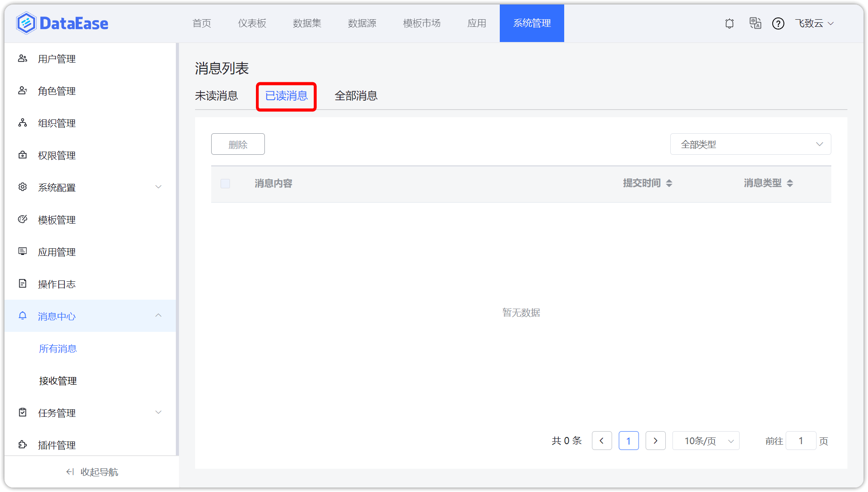Click the 共 0 条 total text
The height and width of the screenshot is (492, 868).
coord(566,441)
